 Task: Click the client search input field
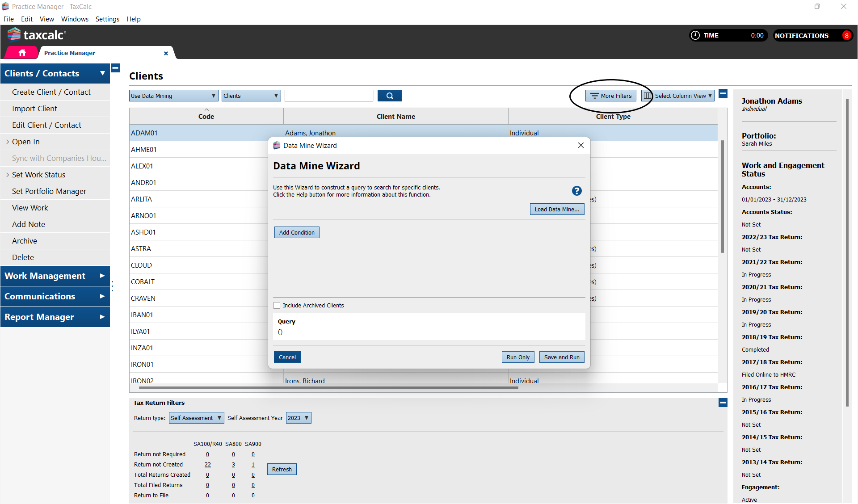[x=328, y=96]
